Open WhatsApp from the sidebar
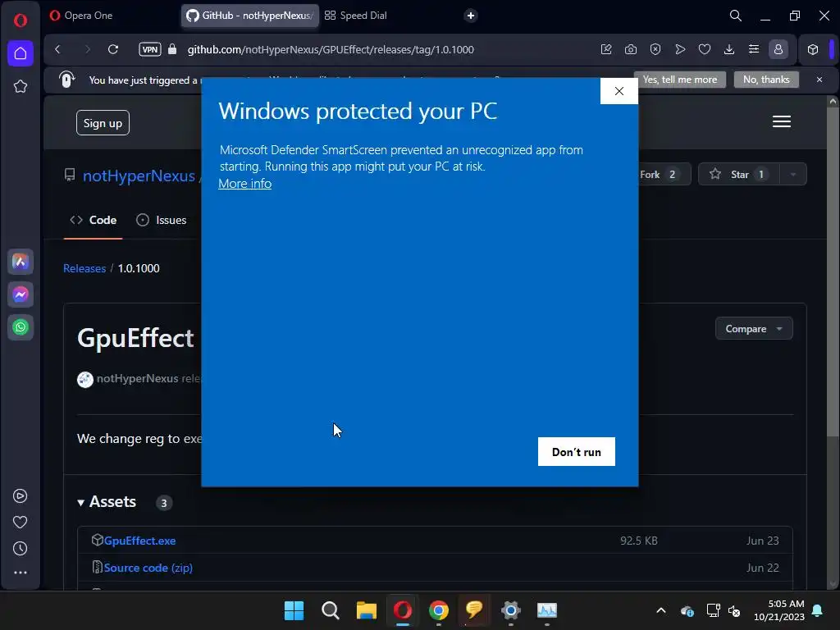This screenshot has height=630, width=840. pyautogui.click(x=21, y=327)
